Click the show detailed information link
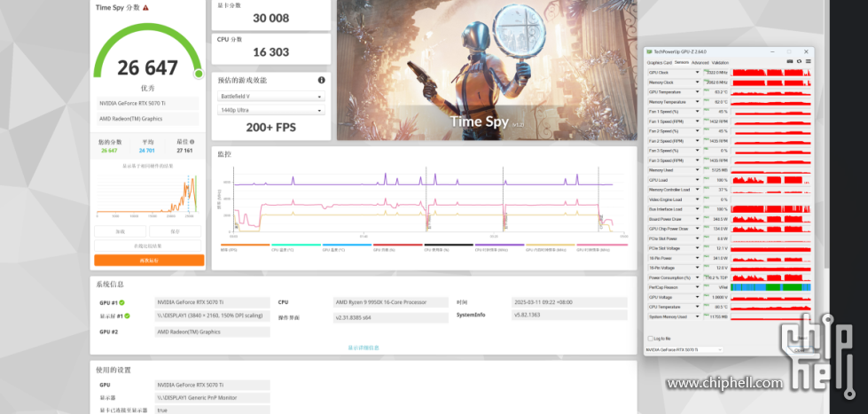 (364, 348)
